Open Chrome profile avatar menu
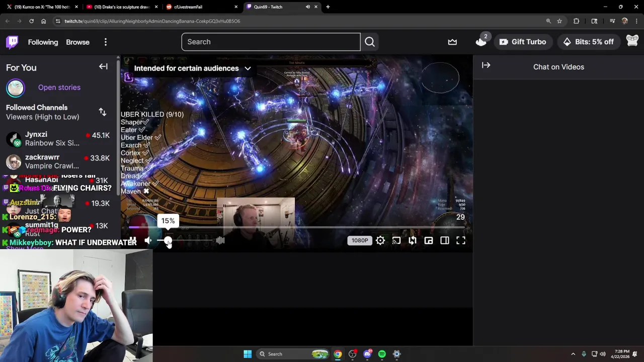The height and width of the screenshot is (362, 644). click(x=625, y=21)
